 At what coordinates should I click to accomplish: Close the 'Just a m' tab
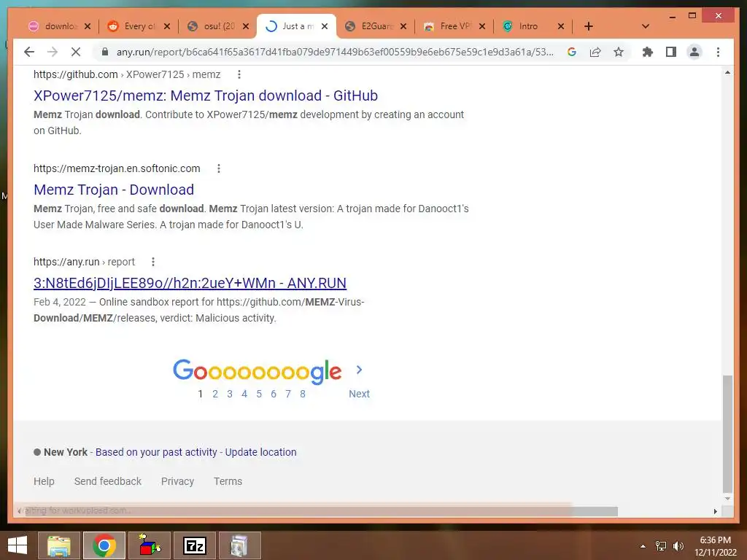tap(325, 26)
